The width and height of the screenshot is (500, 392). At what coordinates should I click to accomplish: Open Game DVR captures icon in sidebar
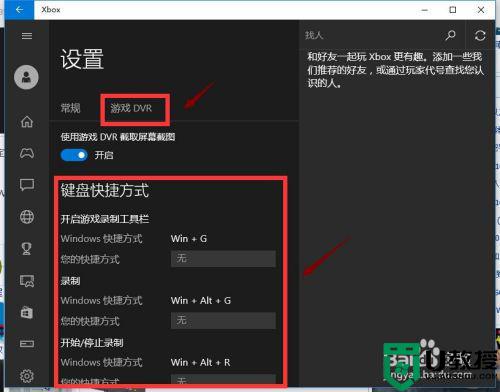pyautogui.click(x=27, y=281)
